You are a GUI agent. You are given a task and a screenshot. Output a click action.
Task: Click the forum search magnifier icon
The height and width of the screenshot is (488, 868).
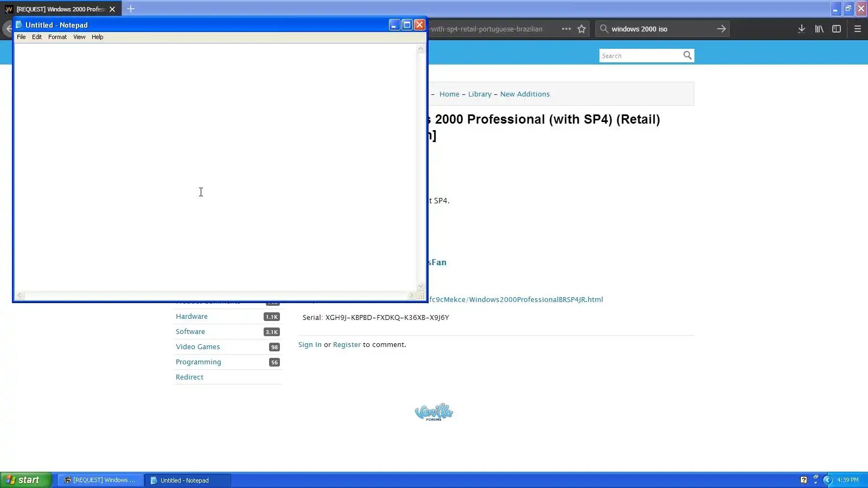(x=687, y=55)
